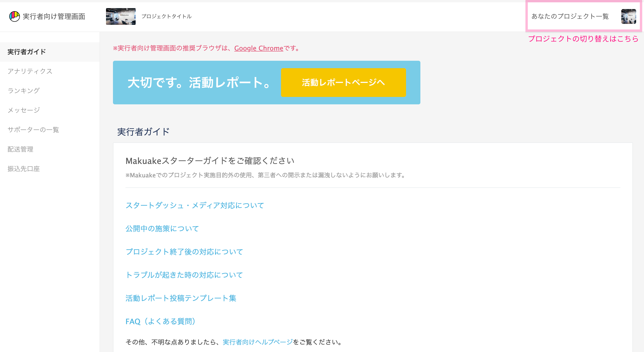Viewport: 644px width, 352px height.
Task: Select 実行者ガイド in the sidebar
Action: point(26,52)
